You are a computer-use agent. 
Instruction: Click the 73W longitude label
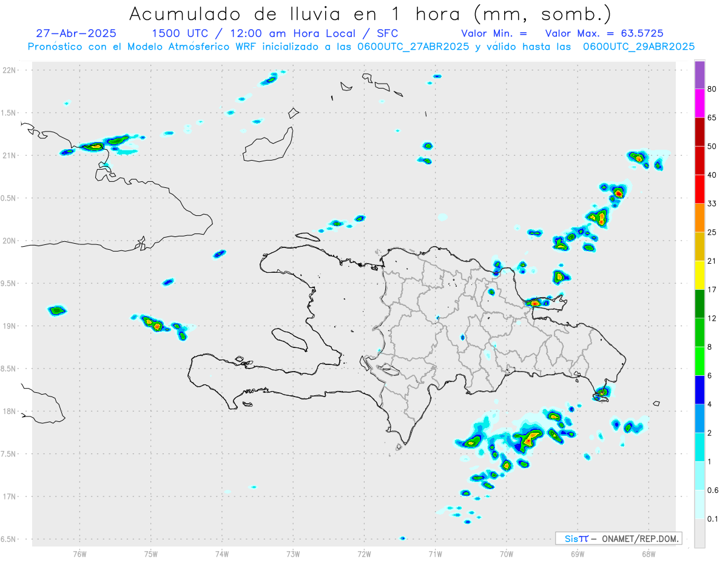(x=293, y=554)
